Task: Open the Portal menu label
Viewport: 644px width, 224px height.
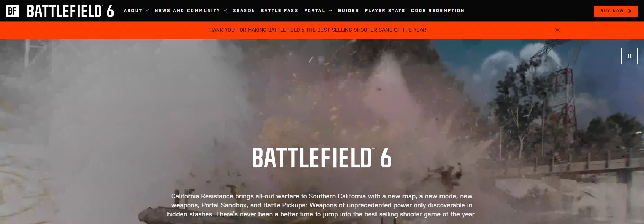Action: click(315, 11)
